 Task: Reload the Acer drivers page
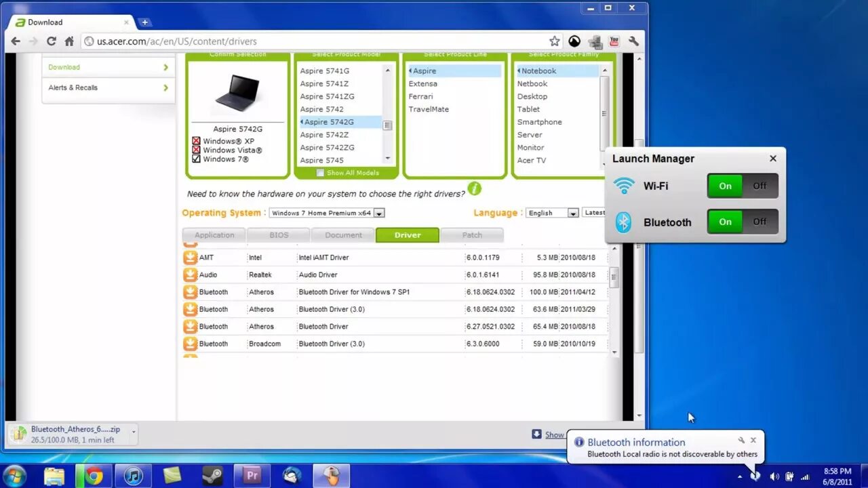(x=51, y=41)
